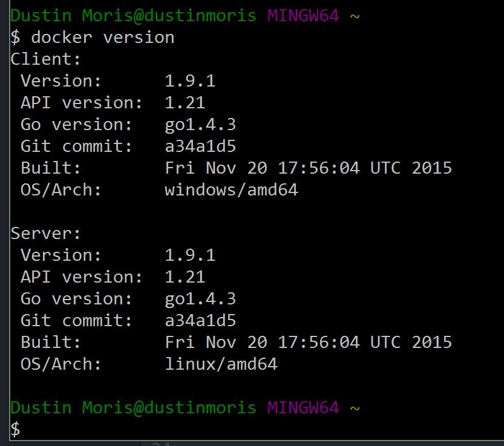Click the top Dustin Moris@dustinmoris username
This screenshot has height=446, width=504.
(x=133, y=16)
